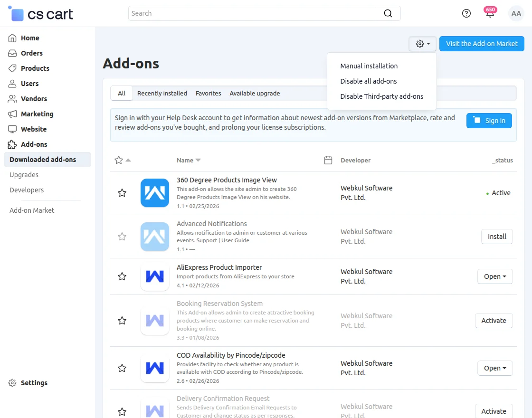Select Manual installation from the menu

[x=369, y=66]
